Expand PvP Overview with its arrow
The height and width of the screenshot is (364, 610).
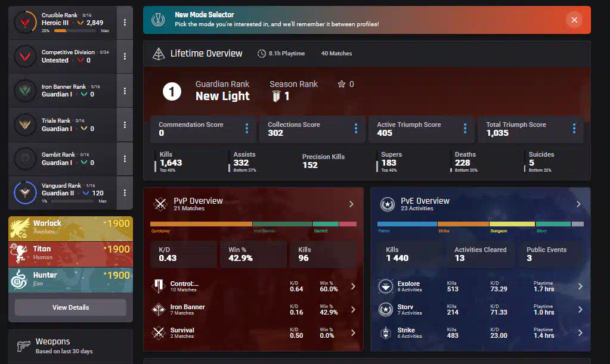(351, 204)
